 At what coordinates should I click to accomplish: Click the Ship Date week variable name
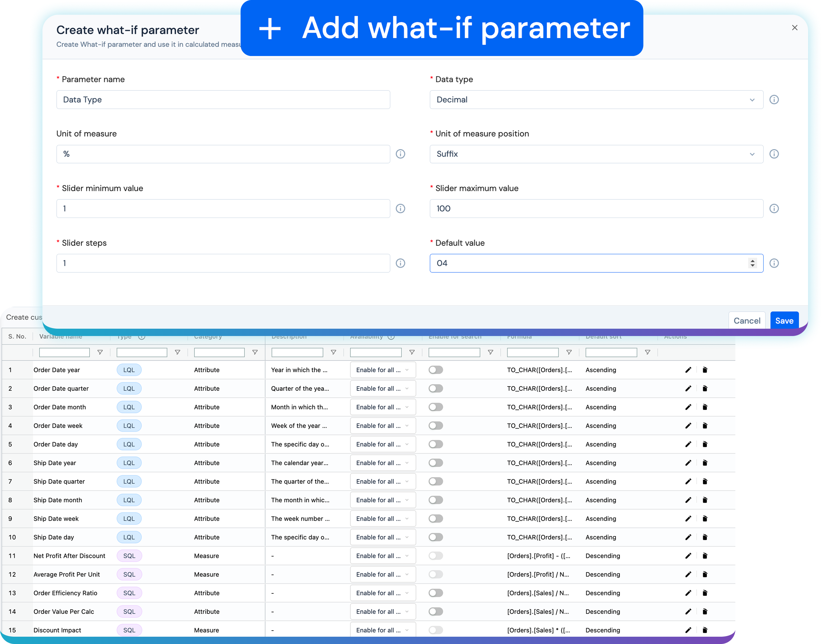pos(56,518)
